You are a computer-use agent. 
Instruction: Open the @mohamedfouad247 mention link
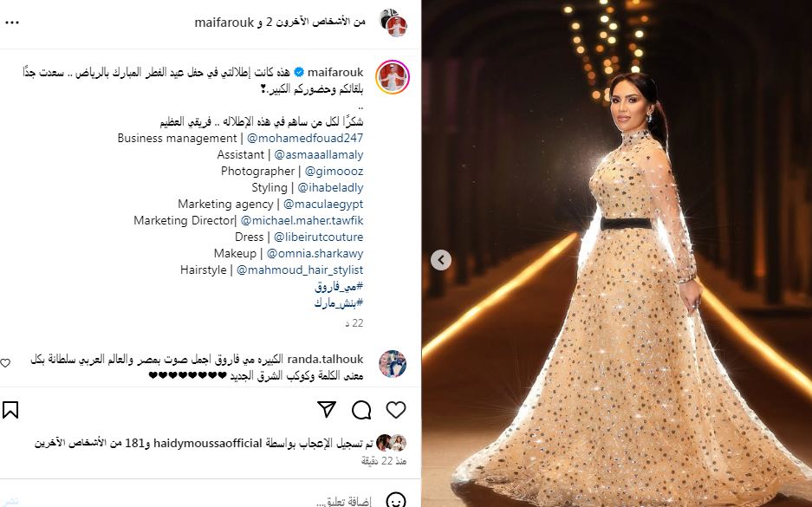tap(305, 139)
